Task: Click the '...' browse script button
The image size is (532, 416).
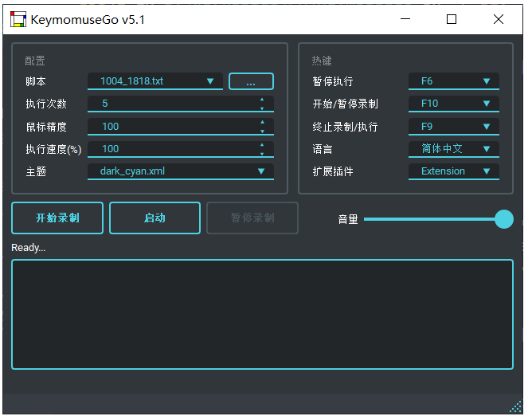Action: pyautogui.click(x=251, y=81)
